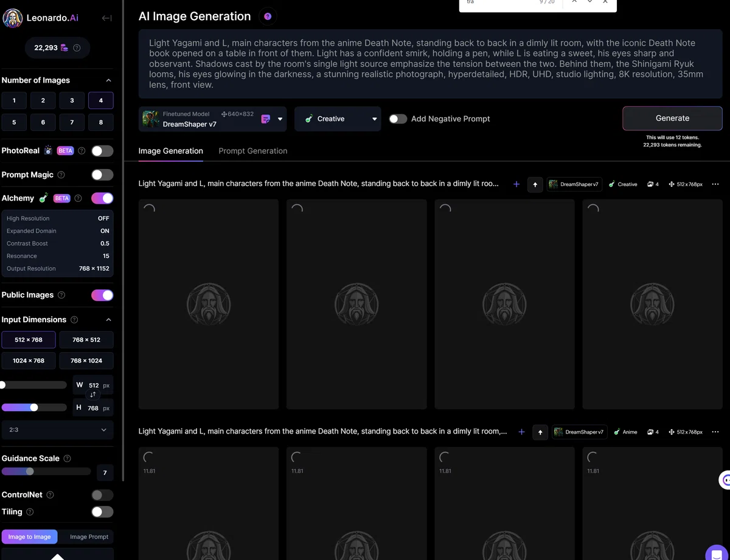The width and height of the screenshot is (730, 560).
Task: Click the up-arrow icon in the Anime generation row
Action: click(540, 432)
